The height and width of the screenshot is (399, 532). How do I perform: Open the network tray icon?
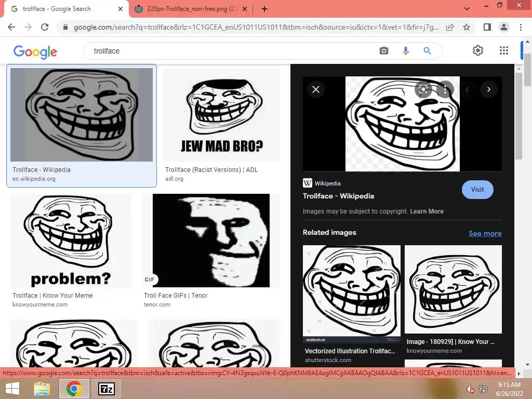483,389
